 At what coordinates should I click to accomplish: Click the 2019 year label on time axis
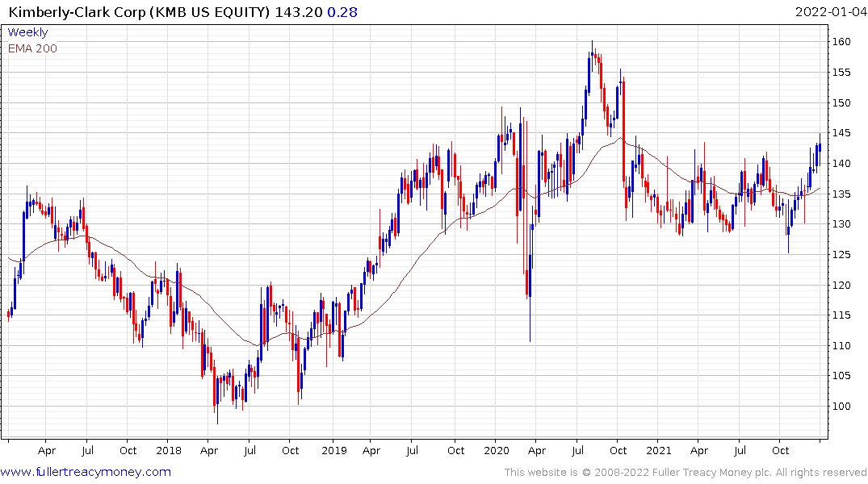point(333,450)
